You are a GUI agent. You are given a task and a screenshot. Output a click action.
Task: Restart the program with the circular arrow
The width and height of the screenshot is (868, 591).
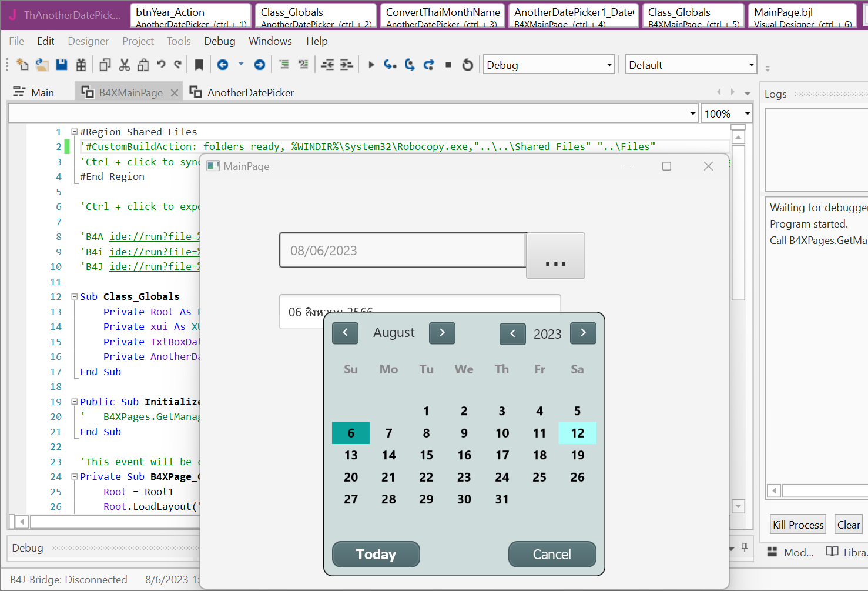tap(468, 65)
